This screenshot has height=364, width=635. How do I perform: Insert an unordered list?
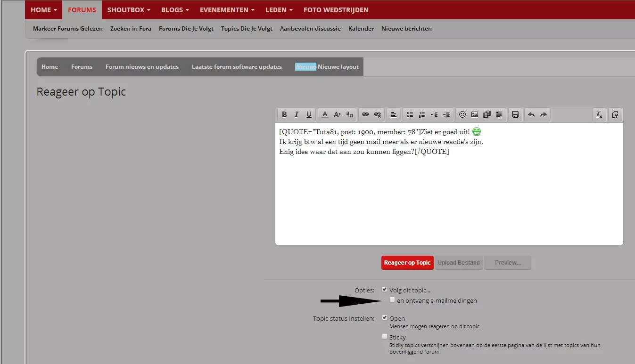point(410,114)
